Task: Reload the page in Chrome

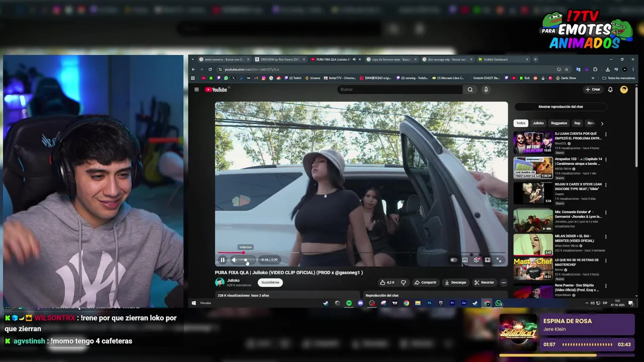Action: pos(210,69)
